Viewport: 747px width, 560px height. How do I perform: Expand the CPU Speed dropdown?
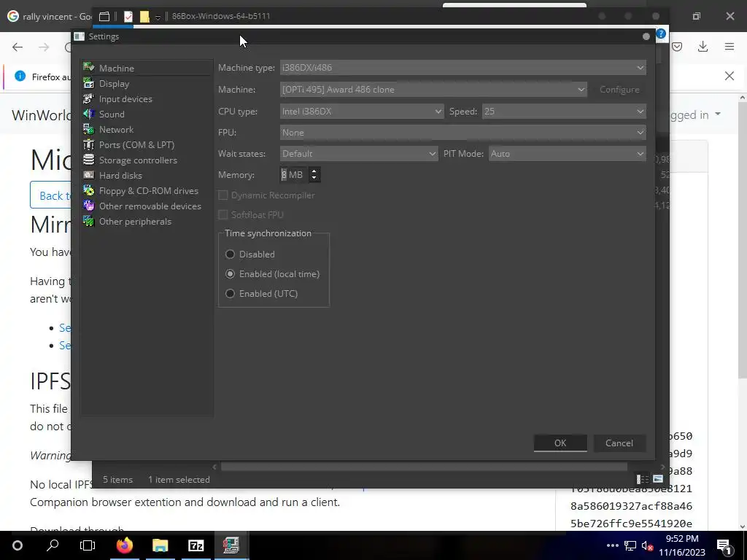click(564, 112)
